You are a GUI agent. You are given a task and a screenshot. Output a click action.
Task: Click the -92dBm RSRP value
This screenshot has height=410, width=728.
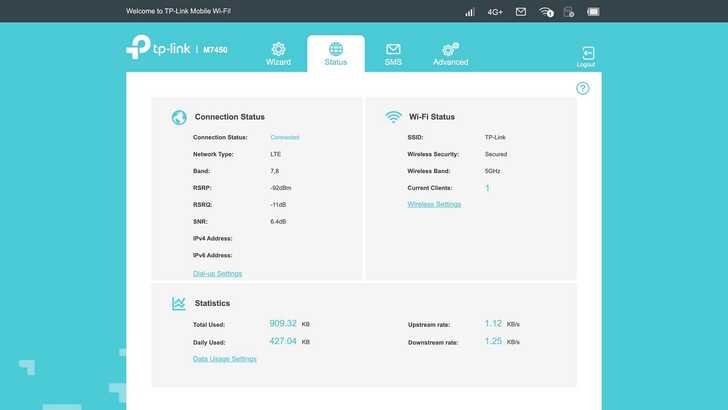coord(280,188)
